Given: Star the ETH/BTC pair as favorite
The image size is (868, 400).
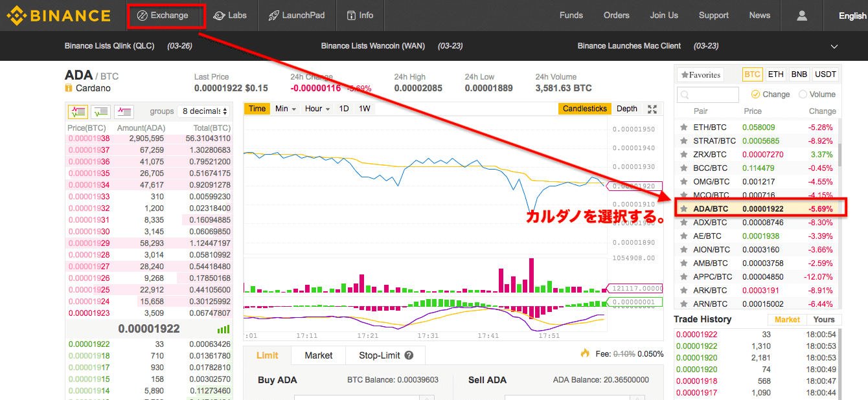Looking at the screenshot, I should 683,128.
